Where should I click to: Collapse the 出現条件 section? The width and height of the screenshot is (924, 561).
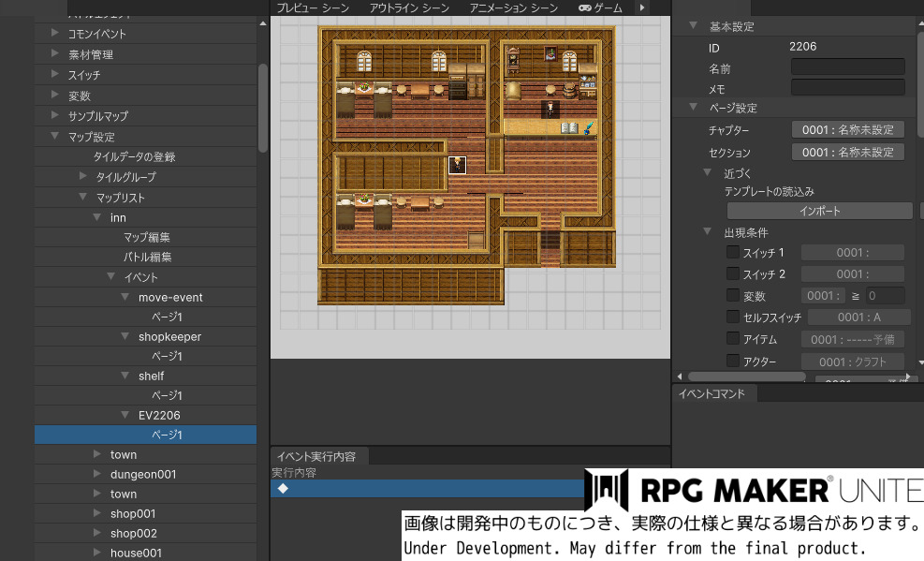tap(709, 231)
